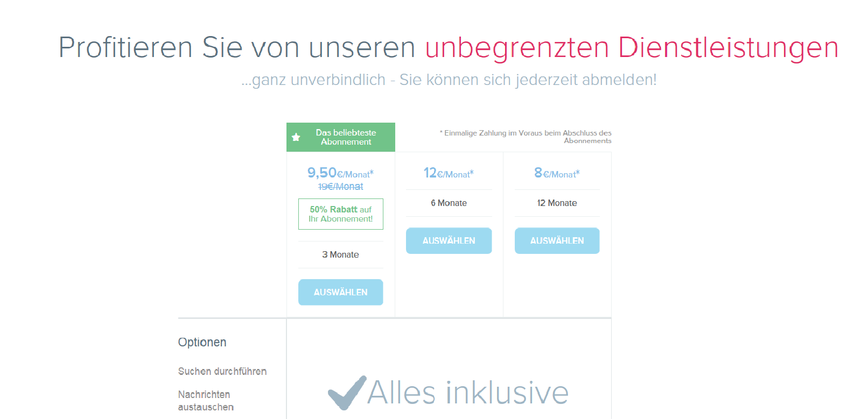Select the 3 Monate plan with AUSWÄHLEN
This screenshot has height=419, width=868.
tap(340, 292)
